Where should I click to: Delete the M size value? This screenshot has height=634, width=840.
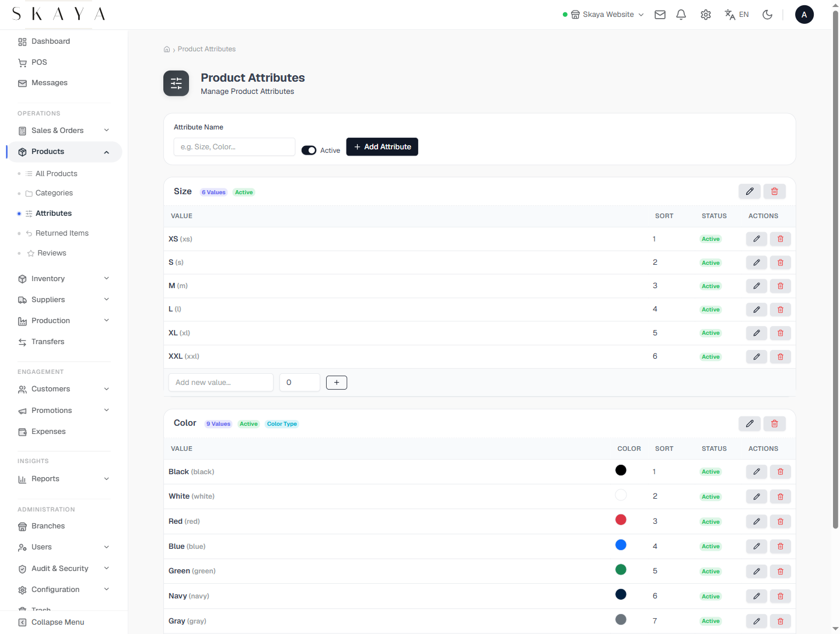[x=780, y=286]
